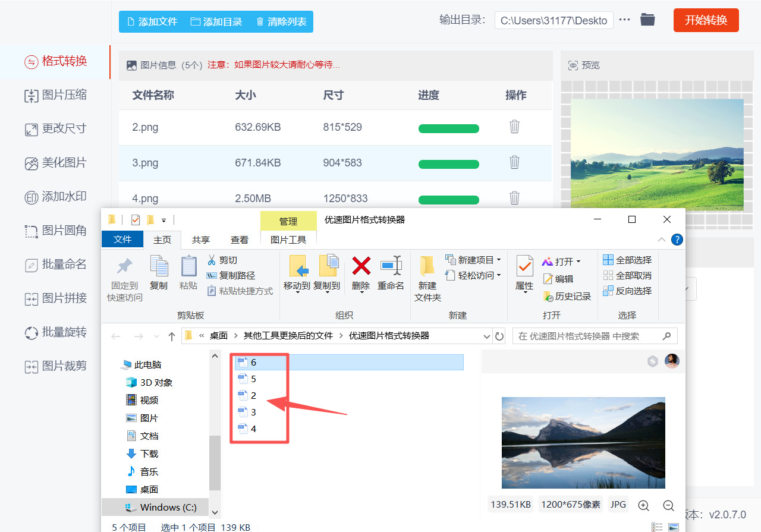Viewport: 761px width, 532px height.
Task: Click 添加文件 in the converter toolbar
Action: point(152,22)
